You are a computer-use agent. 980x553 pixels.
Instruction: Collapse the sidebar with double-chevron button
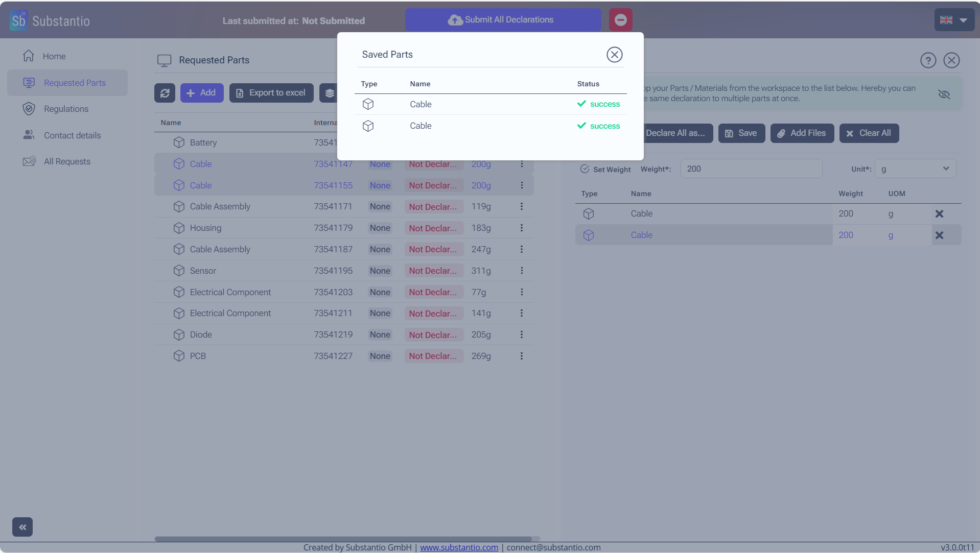pos(22,527)
